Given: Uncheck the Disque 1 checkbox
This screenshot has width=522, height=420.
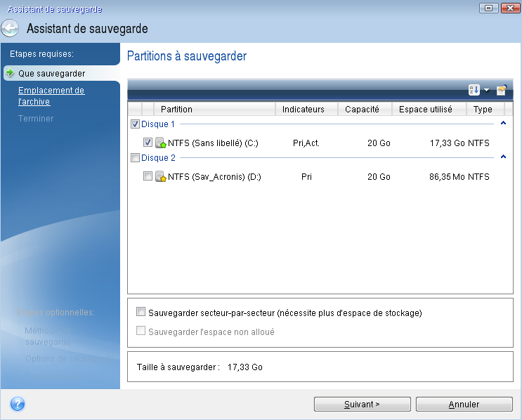Looking at the screenshot, I should (135, 124).
